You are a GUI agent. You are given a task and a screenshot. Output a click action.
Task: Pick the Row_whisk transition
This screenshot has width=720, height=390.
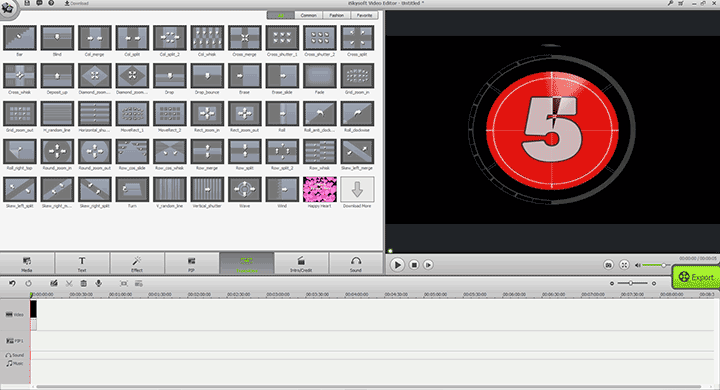pos(320,152)
